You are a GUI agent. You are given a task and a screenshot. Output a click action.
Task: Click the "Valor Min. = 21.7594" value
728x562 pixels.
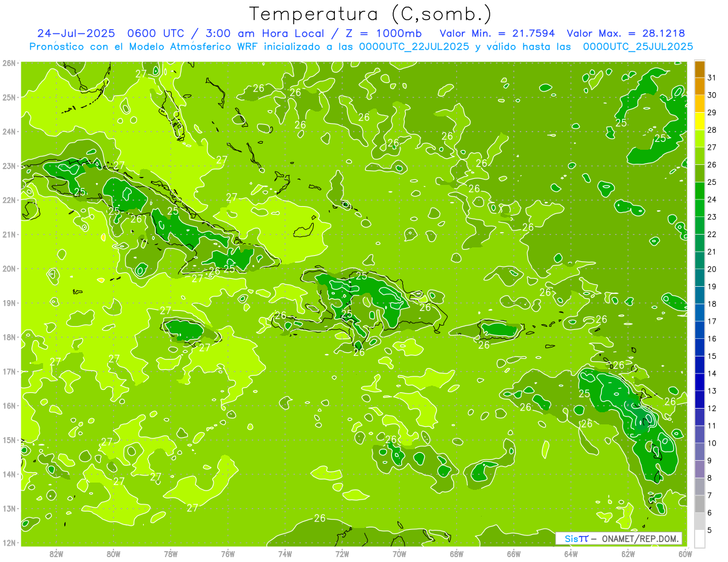click(x=497, y=33)
